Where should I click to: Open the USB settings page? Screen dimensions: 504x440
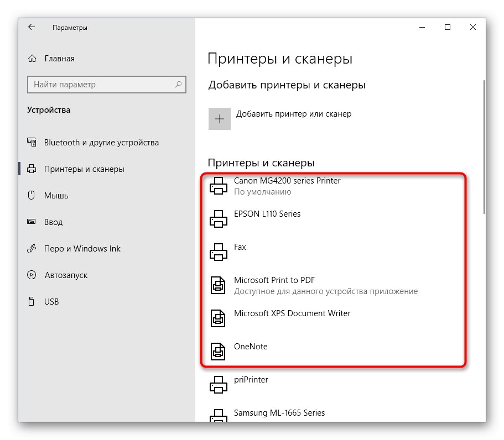pyautogui.click(x=51, y=302)
